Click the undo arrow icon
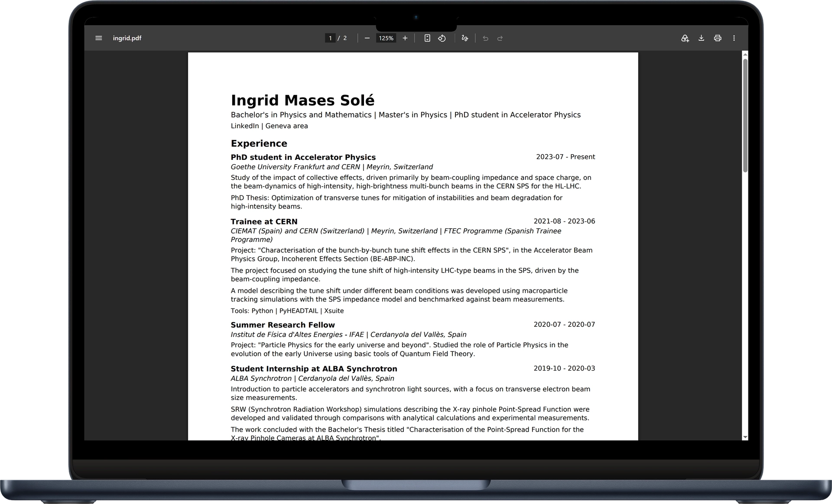Screen dimensions: 832x504 pyautogui.click(x=485, y=38)
